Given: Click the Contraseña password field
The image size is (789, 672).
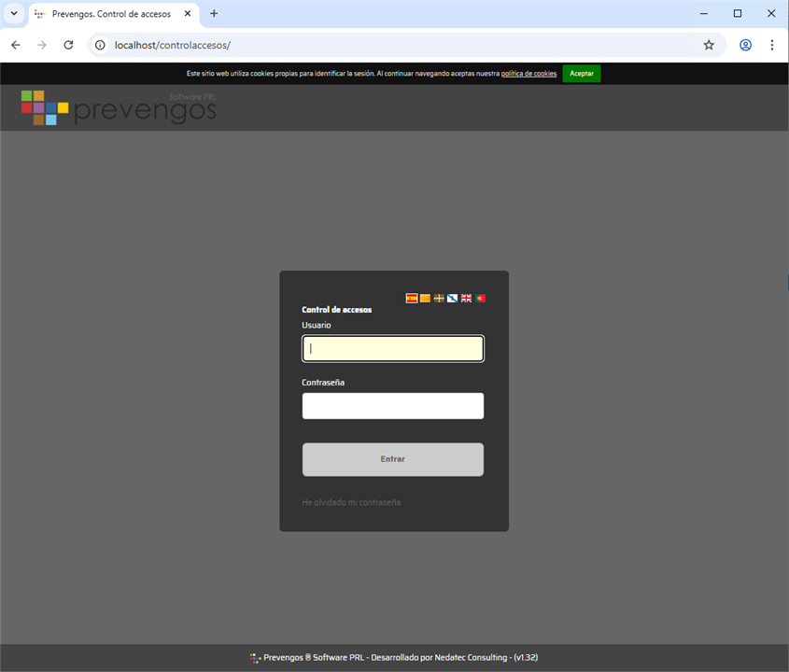Looking at the screenshot, I should [x=392, y=406].
